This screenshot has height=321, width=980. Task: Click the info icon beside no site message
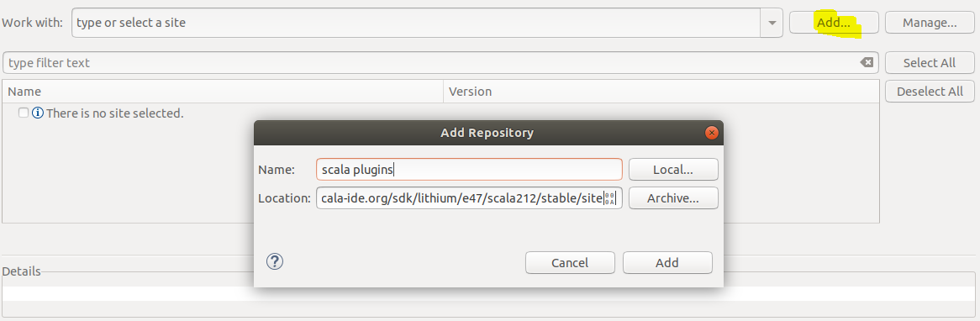tap(38, 113)
